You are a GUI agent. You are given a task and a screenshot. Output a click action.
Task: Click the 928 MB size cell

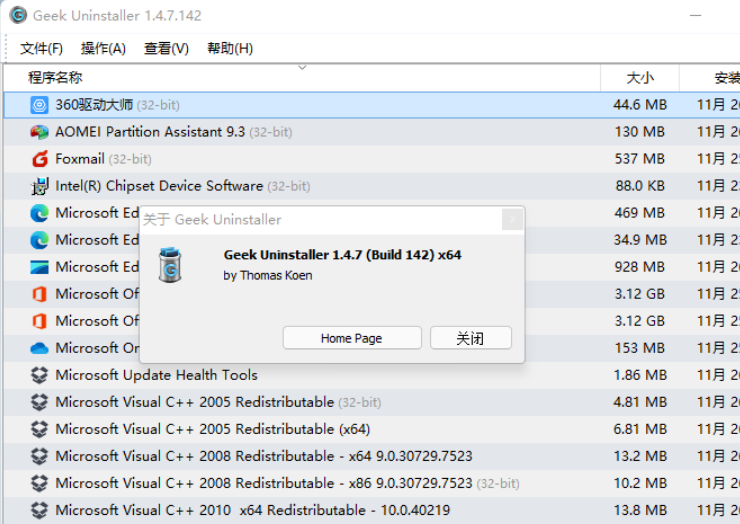click(640, 267)
